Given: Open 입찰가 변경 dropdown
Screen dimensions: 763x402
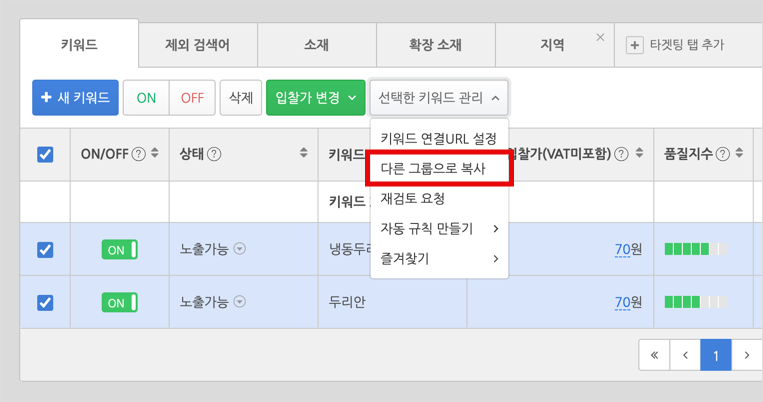Looking at the screenshot, I should click(316, 98).
